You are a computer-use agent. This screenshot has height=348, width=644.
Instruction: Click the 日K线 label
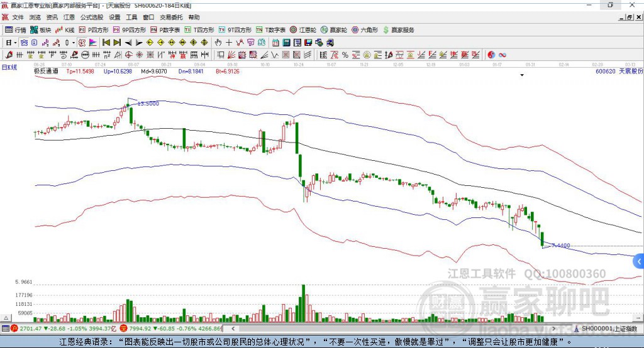tap(9, 67)
